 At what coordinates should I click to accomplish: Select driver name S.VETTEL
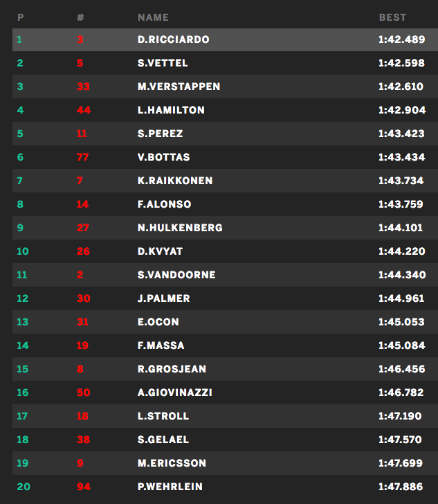click(x=161, y=63)
